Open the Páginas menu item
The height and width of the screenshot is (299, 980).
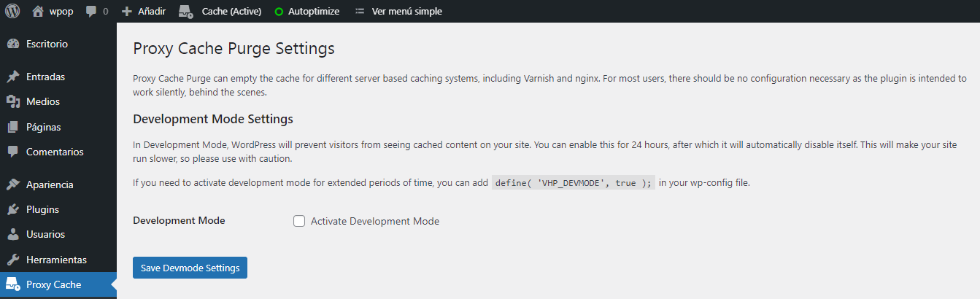coord(43,127)
